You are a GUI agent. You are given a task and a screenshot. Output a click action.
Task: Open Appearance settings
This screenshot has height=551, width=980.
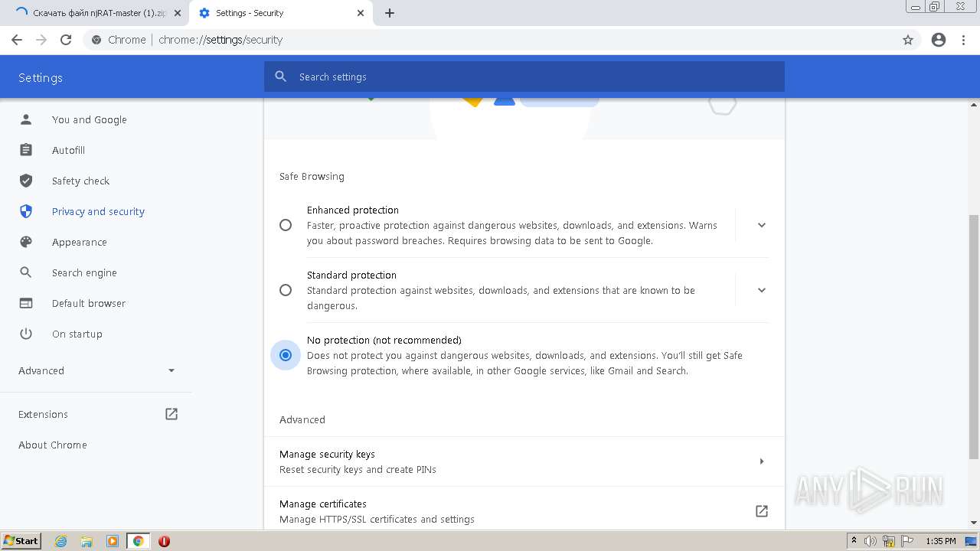[79, 242]
